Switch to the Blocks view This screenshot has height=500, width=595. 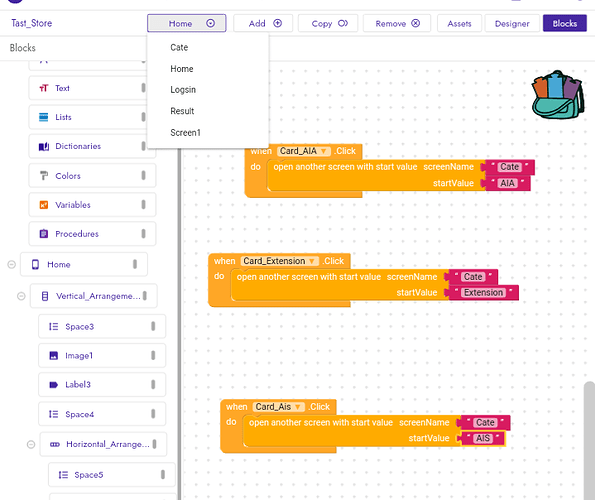565,24
